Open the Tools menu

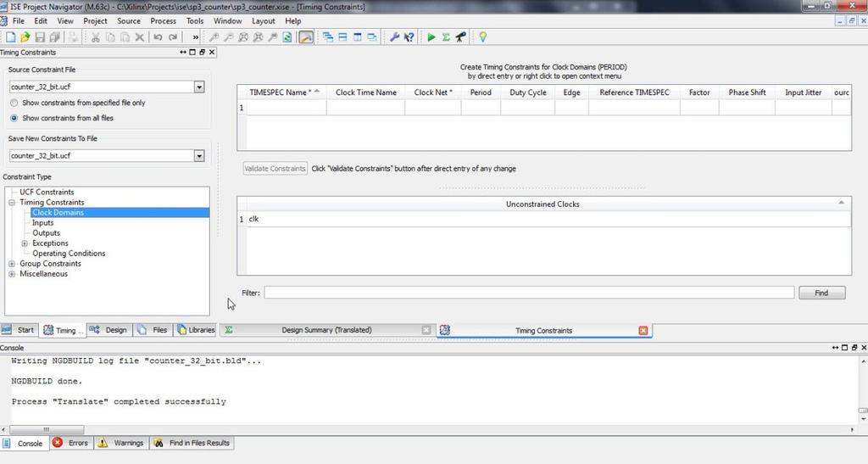(x=195, y=21)
